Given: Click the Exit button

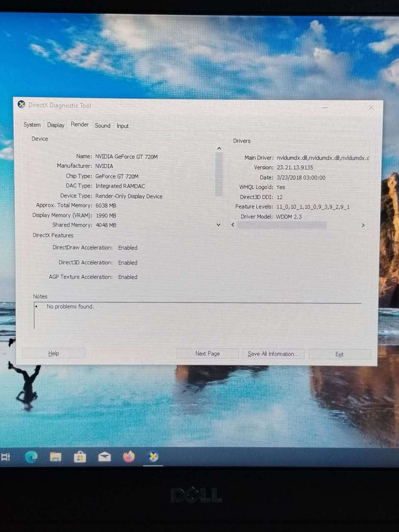Looking at the screenshot, I should [339, 354].
